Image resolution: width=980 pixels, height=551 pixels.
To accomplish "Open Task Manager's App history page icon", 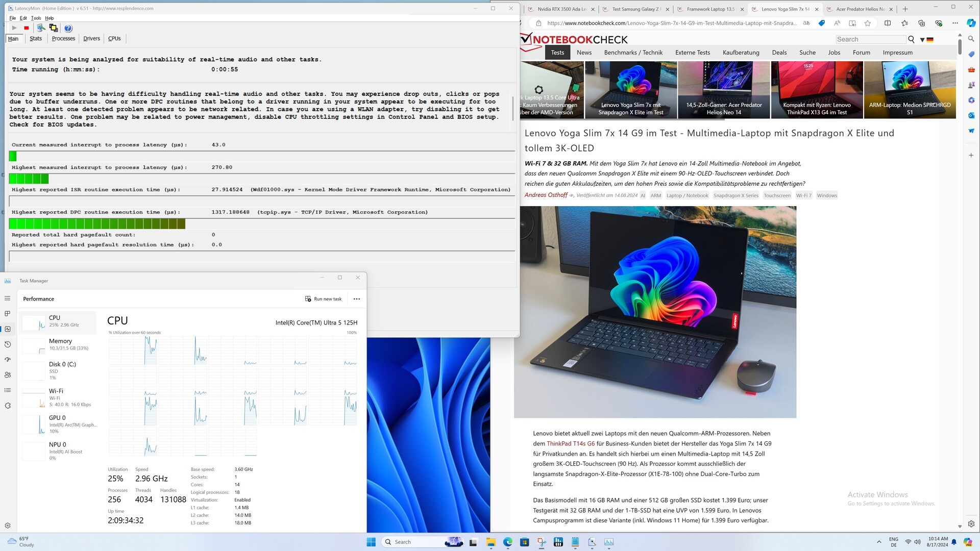I will coord(8,344).
